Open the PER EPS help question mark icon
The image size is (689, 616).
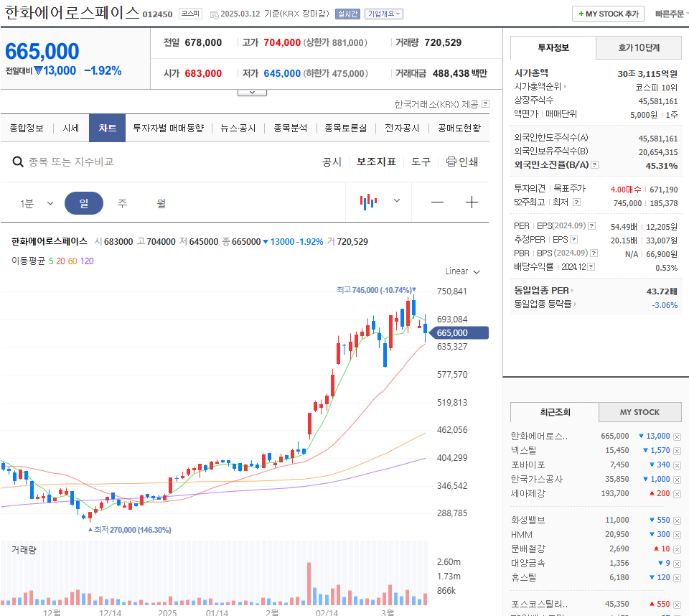[x=593, y=225]
